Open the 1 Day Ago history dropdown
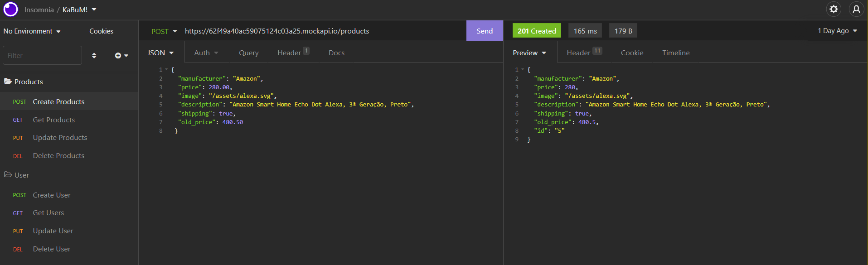This screenshot has width=868, height=265. point(838,31)
